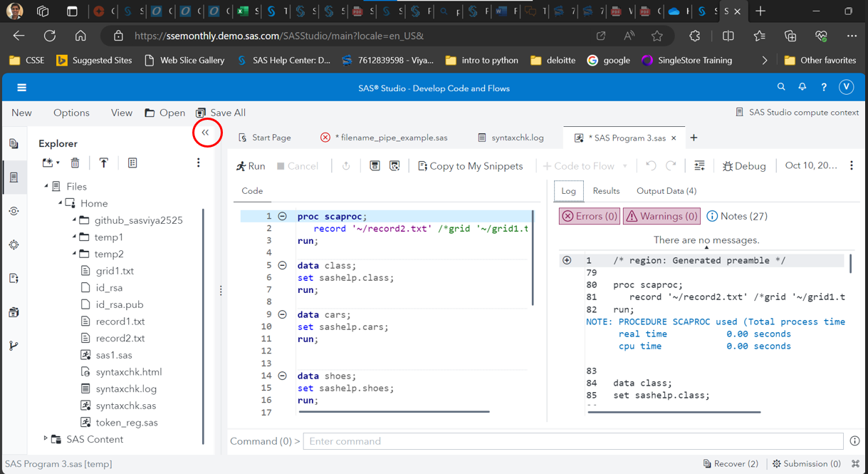Delete selected item with the trash icon
Screen dimensions: 868x474
point(75,163)
